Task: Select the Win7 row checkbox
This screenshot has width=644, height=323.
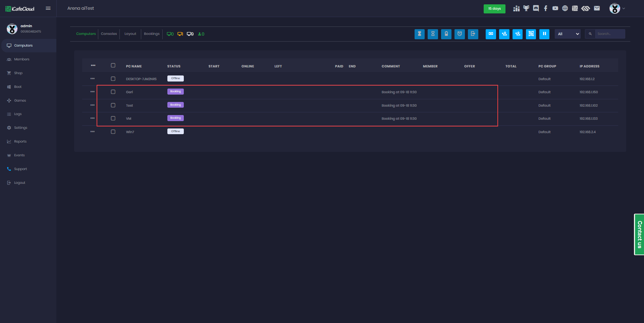Action: [113, 132]
